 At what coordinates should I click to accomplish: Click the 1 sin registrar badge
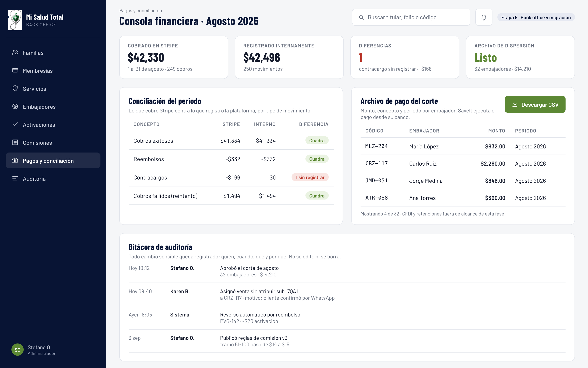(310, 177)
